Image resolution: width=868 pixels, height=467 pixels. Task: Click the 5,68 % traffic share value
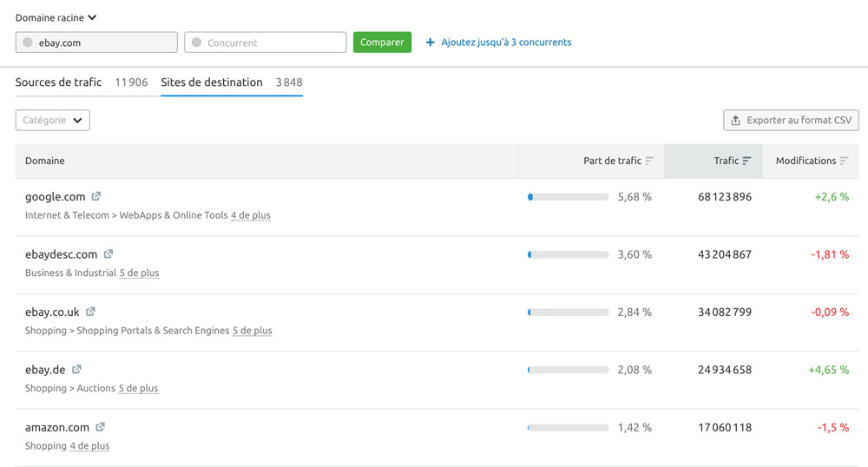635,196
